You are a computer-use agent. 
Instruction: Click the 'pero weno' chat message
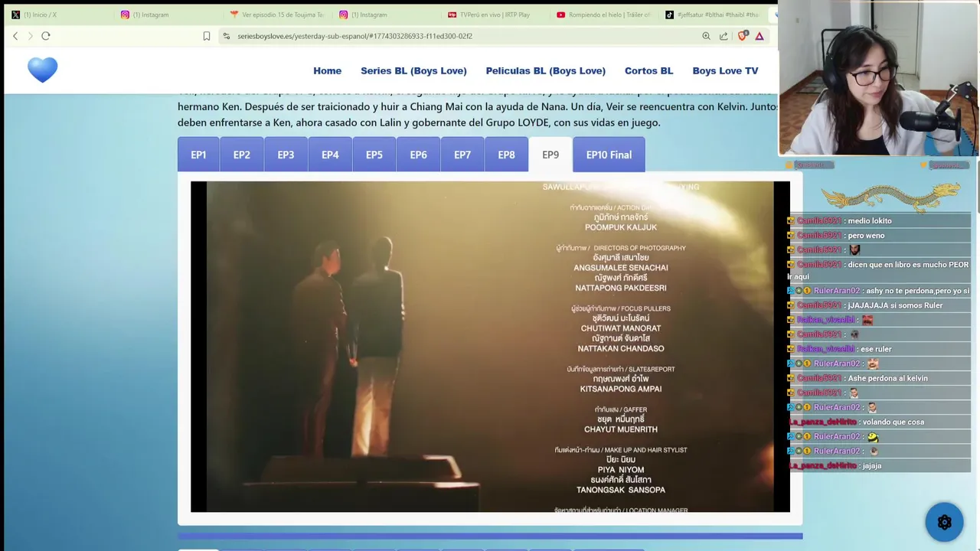click(x=866, y=236)
